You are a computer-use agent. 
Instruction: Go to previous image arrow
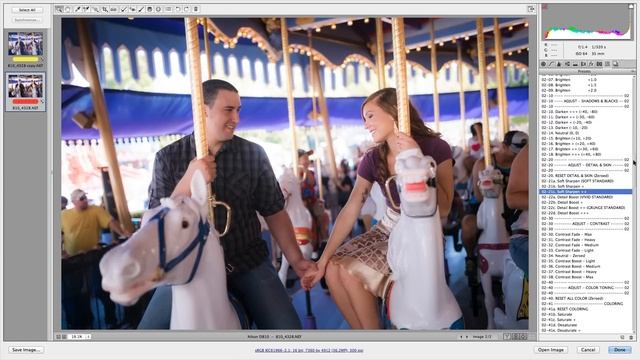tap(461, 337)
